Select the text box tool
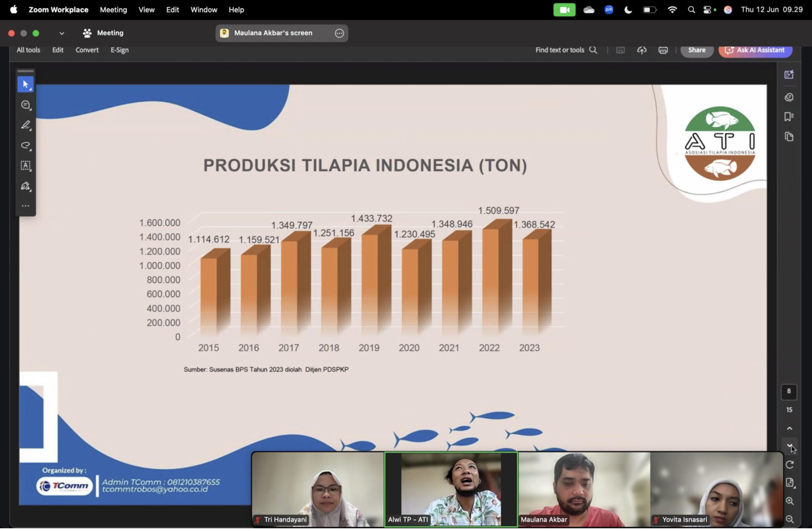 [25, 166]
